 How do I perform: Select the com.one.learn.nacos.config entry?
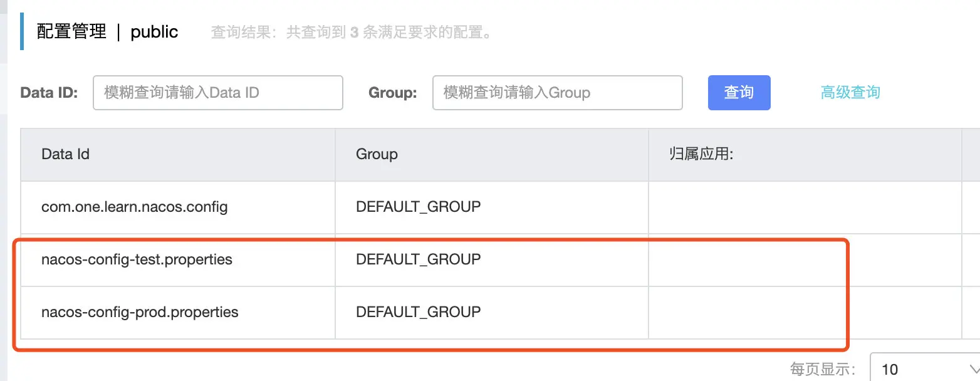[135, 206]
